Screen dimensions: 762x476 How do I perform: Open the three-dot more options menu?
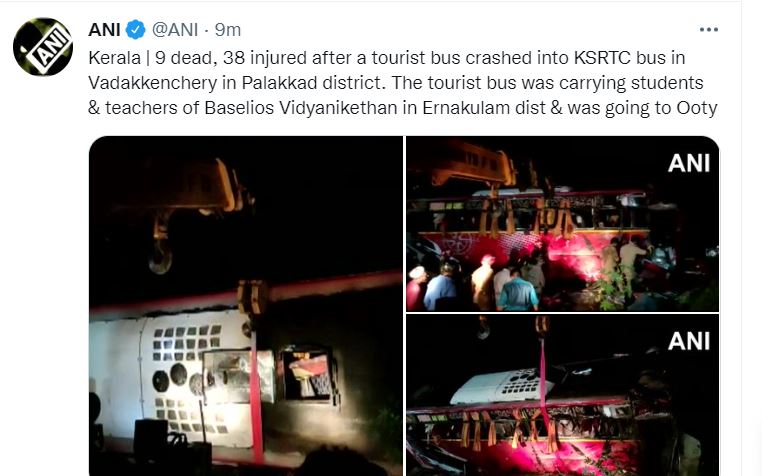click(709, 30)
